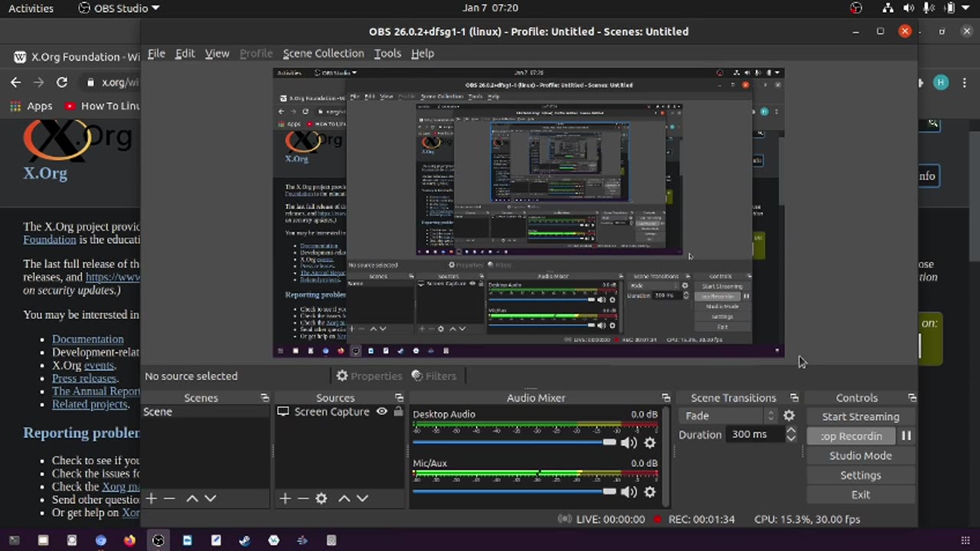This screenshot has height=551, width=980.
Task: Undock the Controls panel
Action: point(912,398)
